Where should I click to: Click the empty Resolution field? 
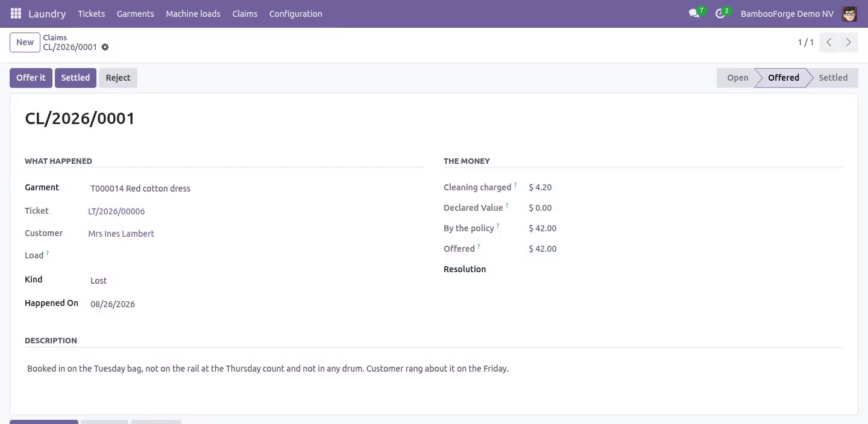(x=686, y=269)
